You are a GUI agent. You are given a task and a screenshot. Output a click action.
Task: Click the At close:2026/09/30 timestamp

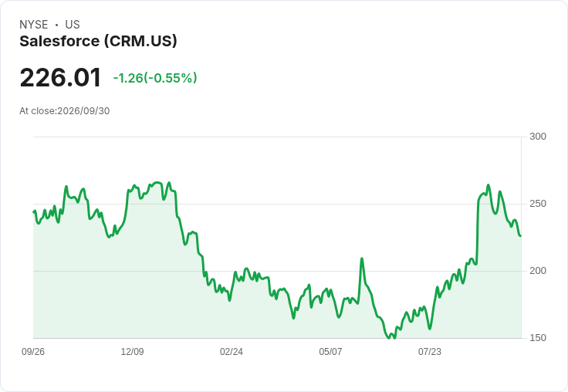[65, 111]
